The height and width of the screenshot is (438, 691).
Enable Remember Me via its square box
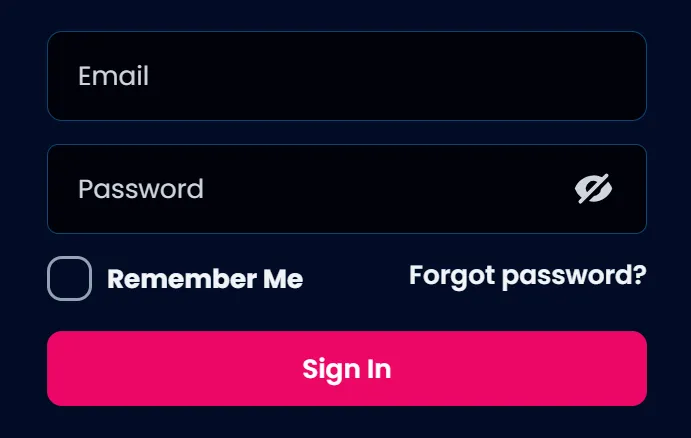[70, 278]
